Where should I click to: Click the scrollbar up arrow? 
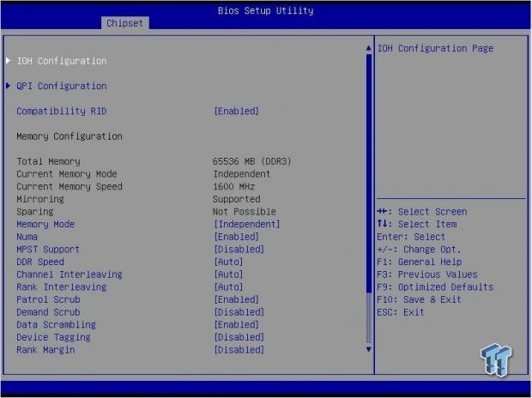point(369,48)
